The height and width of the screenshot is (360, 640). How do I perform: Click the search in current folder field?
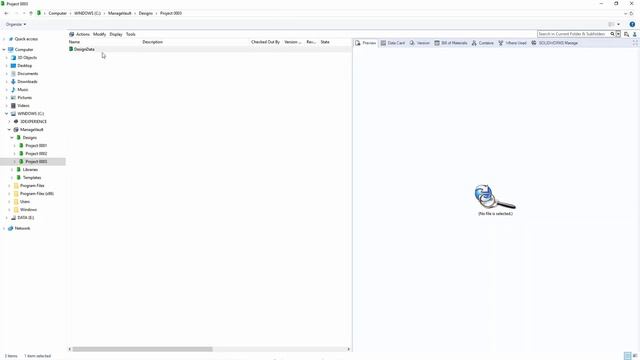pyautogui.click(x=573, y=34)
